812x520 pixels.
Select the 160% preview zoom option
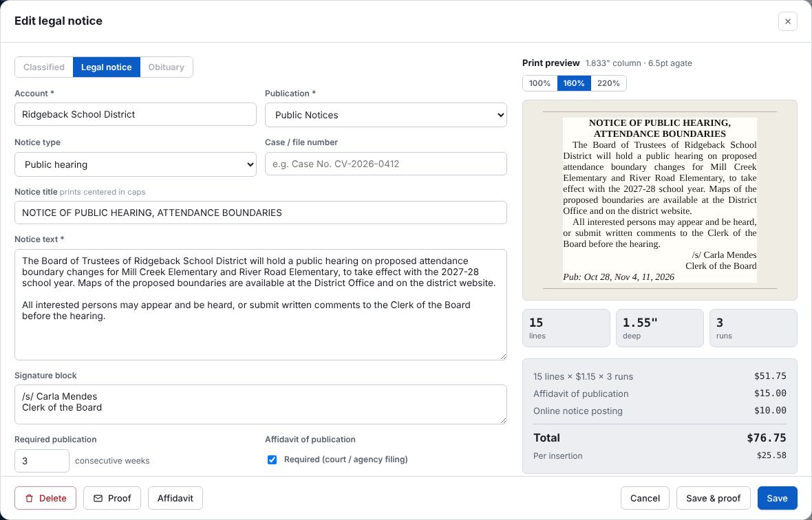[574, 83]
